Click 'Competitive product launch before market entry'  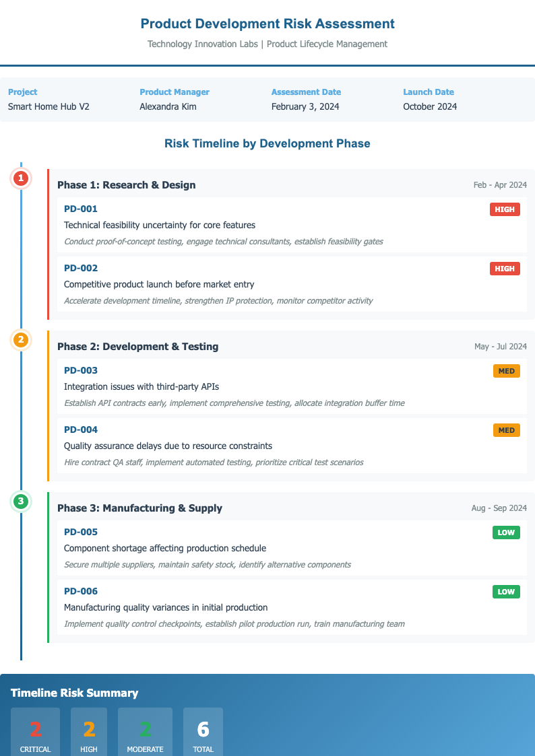[x=159, y=285]
